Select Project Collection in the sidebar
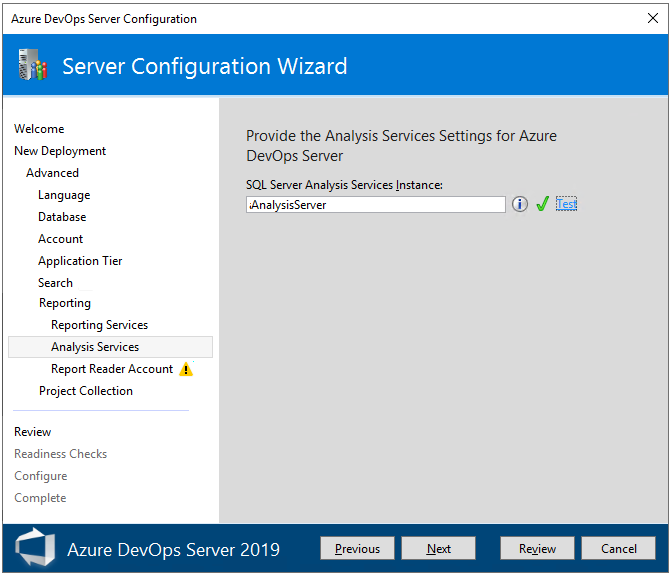The width and height of the screenshot is (672, 574). 86,391
